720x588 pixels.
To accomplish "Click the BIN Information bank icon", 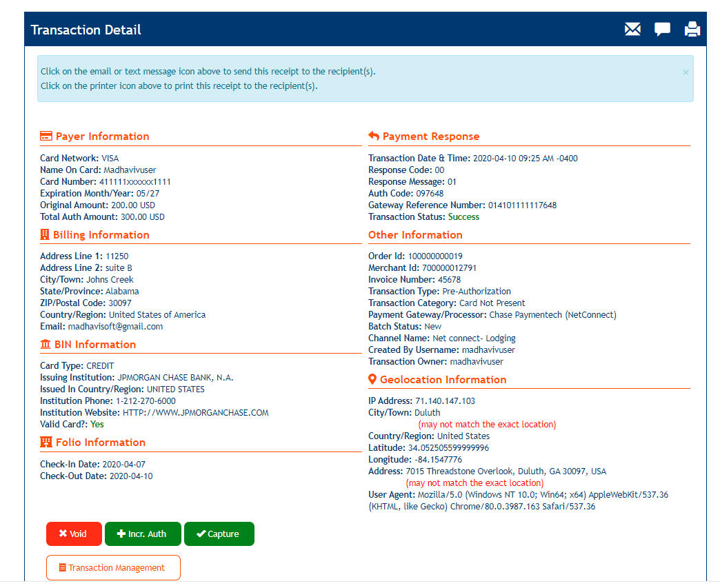I will [45, 344].
